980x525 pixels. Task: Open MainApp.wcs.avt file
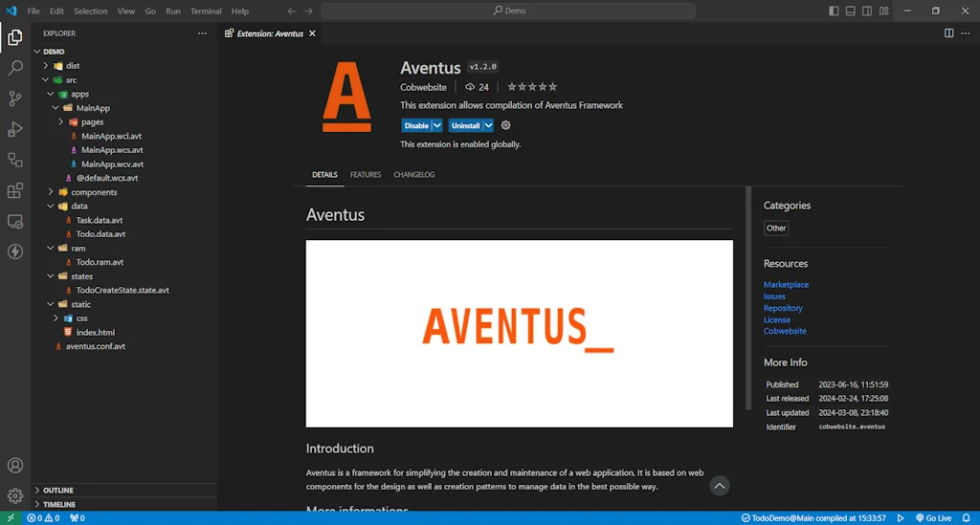pyautogui.click(x=112, y=150)
